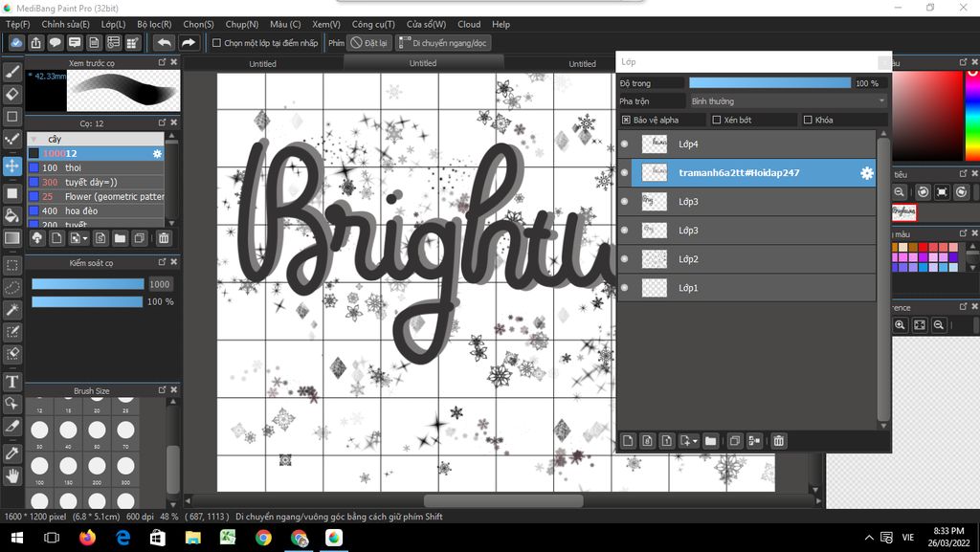The width and height of the screenshot is (980, 552).
Task: Enable Khóa checkbox
Action: click(808, 120)
